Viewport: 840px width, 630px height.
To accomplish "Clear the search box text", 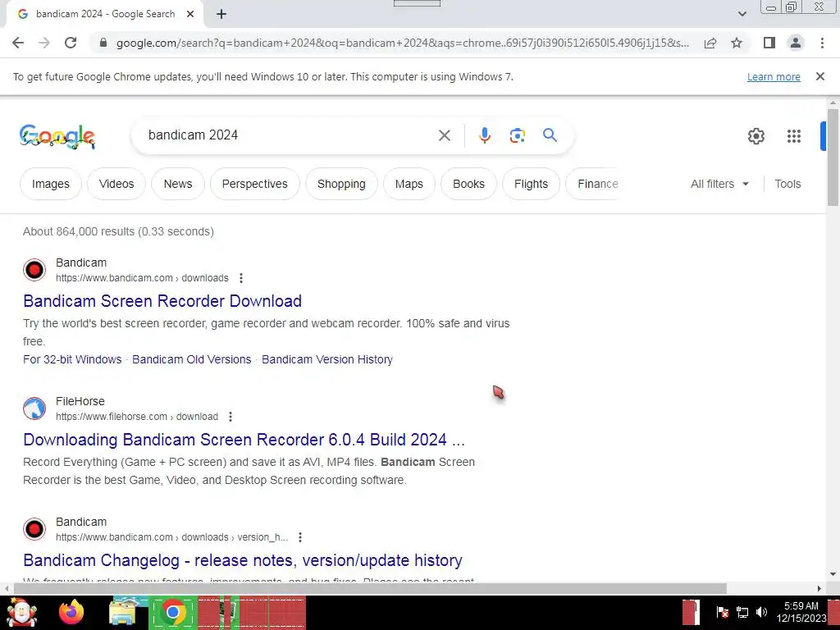I will 445,135.
